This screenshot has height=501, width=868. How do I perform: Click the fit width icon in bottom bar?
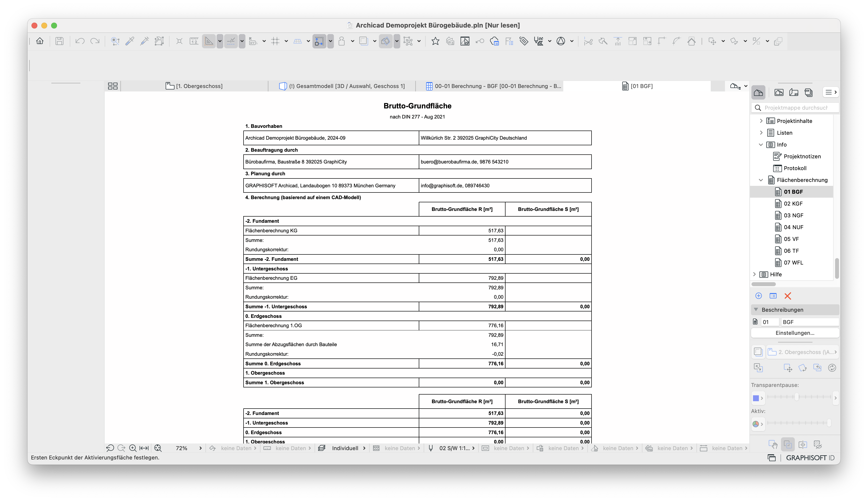[144, 448]
